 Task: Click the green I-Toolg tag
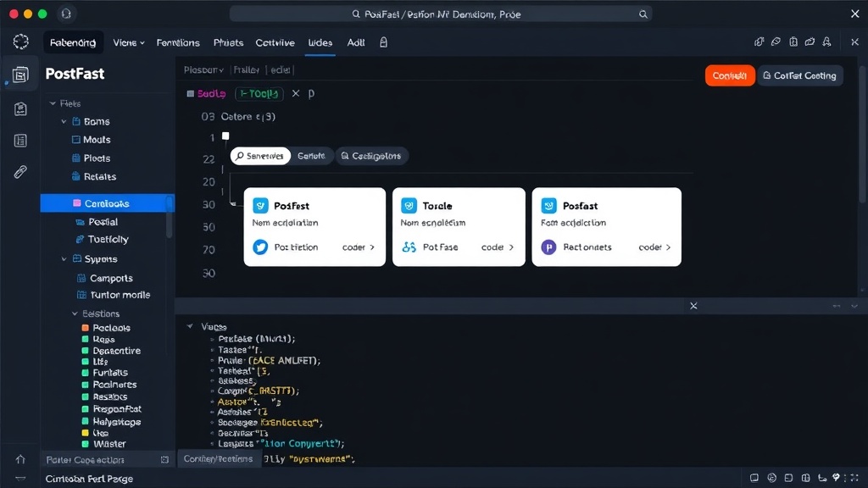pyautogui.click(x=259, y=93)
